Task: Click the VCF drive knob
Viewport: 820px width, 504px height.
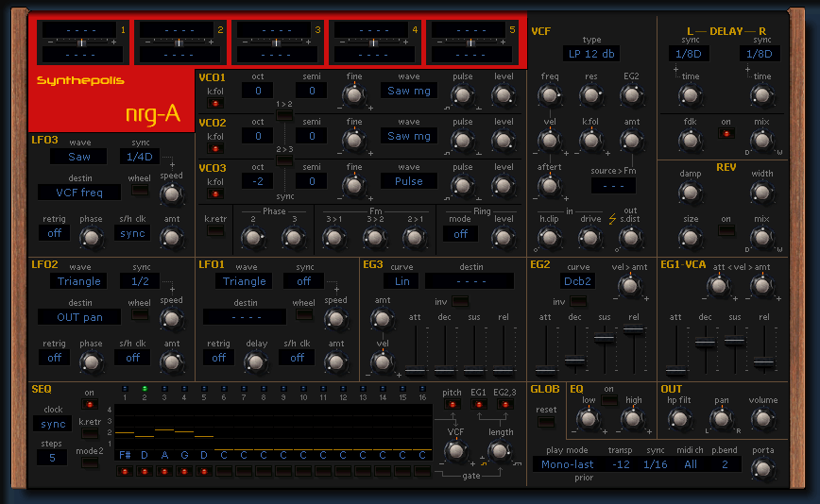Action: (590, 238)
